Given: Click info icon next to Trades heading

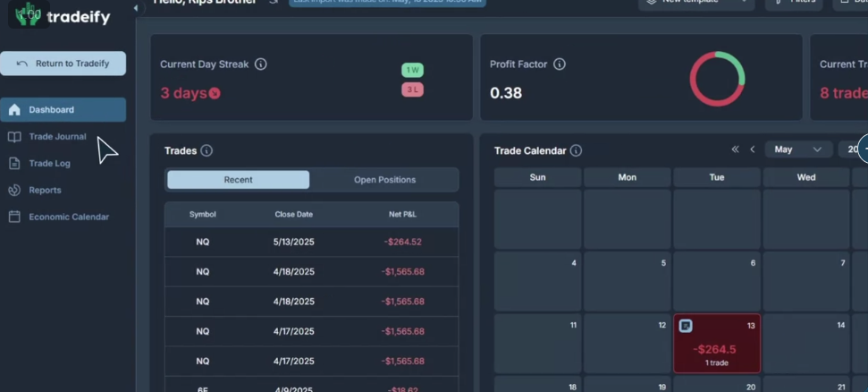Looking at the screenshot, I should pyautogui.click(x=206, y=151).
